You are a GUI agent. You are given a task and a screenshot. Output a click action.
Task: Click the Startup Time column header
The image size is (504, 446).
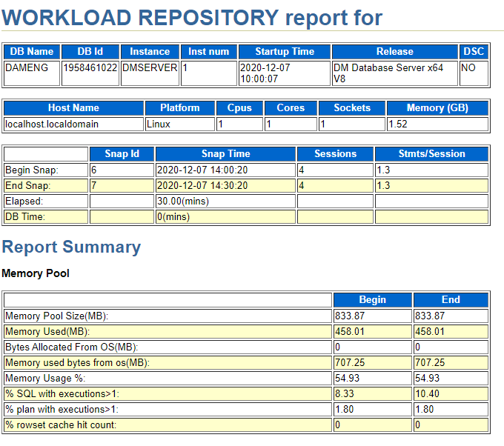tap(284, 52)
